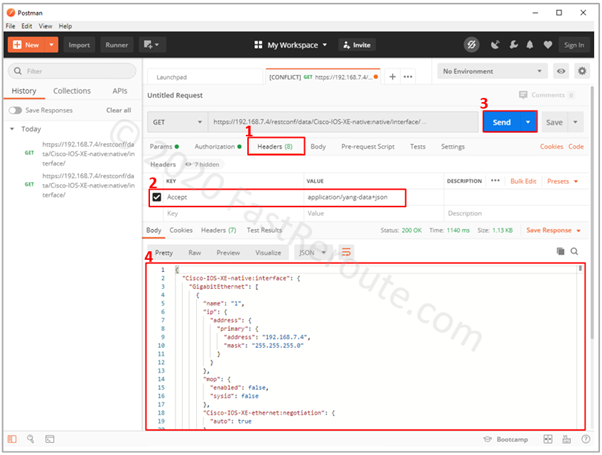Open the Authorization request tab
Viewport: 602px width, 455px height.
(x=218, y=146)
